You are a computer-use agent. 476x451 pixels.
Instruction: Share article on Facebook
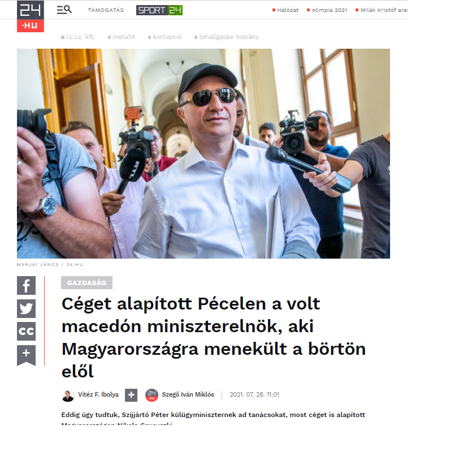(26, 286)
